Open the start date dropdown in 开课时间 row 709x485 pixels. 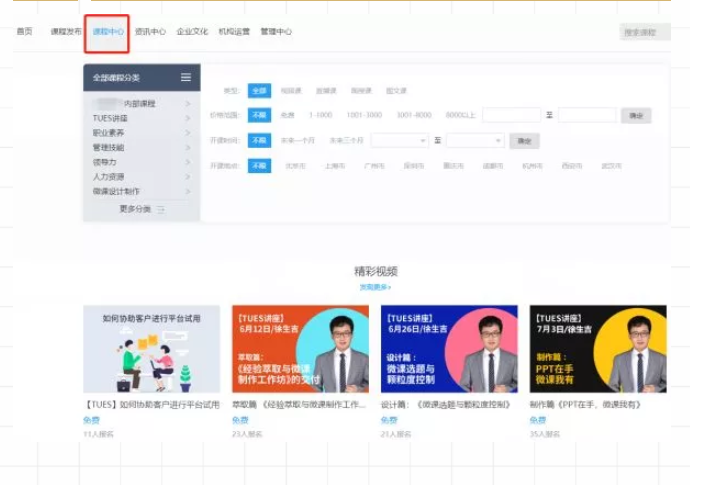[x=399, y=141]
